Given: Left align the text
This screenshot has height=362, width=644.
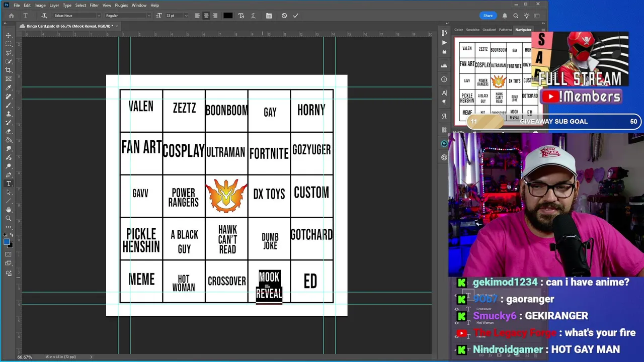Looking at the screenshot, I should coord(197,16).
